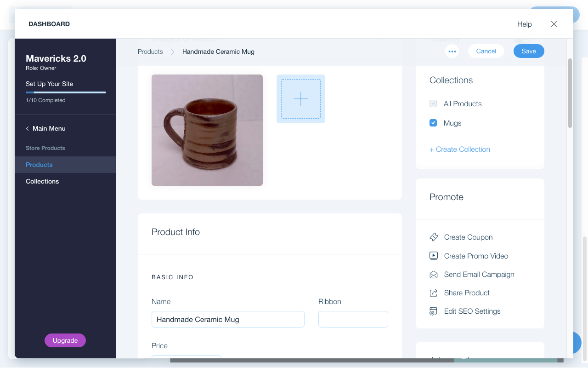Open Products in the sidebar
Screen dimensions: 588x368
point(65,165)
